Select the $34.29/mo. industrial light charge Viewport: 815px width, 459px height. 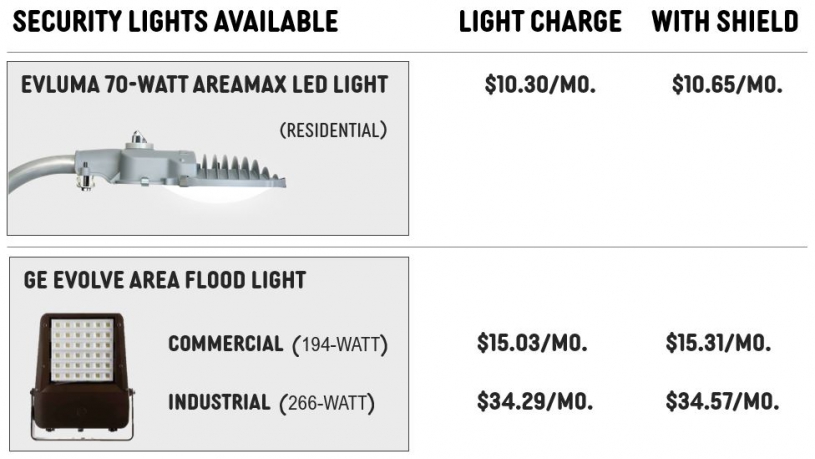pyautogui.click(x=535, y=401)
